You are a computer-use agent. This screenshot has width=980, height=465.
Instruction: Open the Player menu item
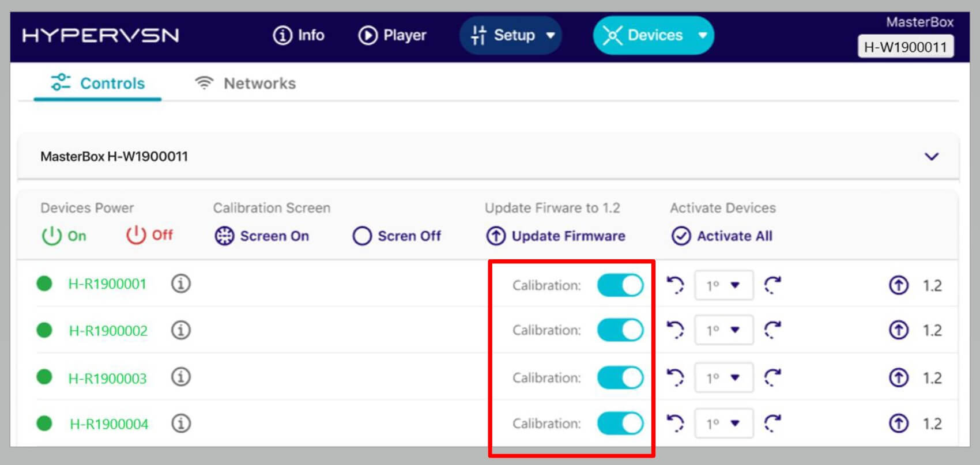393,36
